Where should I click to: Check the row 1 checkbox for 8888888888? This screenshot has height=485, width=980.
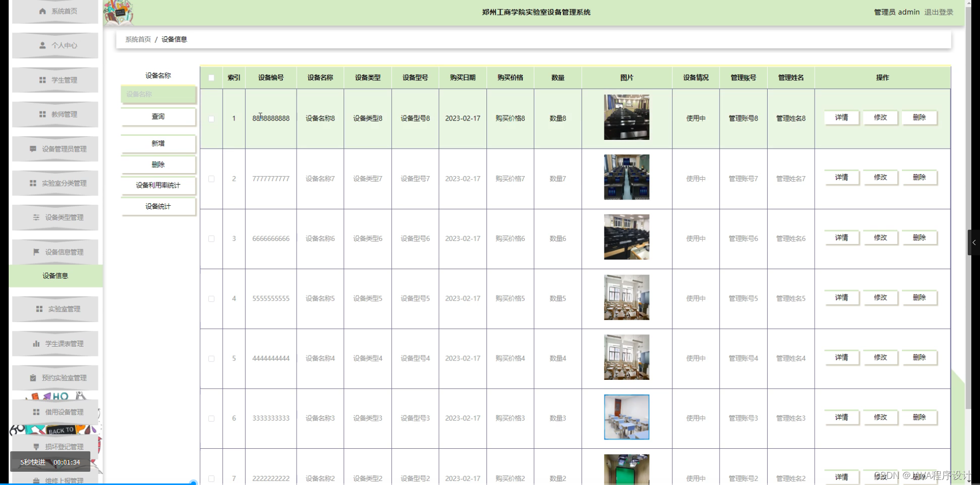(x=211, y=119)
